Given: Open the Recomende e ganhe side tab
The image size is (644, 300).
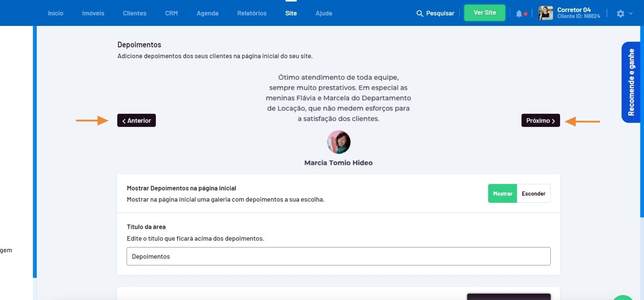Looking at the screenshot, I should [x=631, y=82].
